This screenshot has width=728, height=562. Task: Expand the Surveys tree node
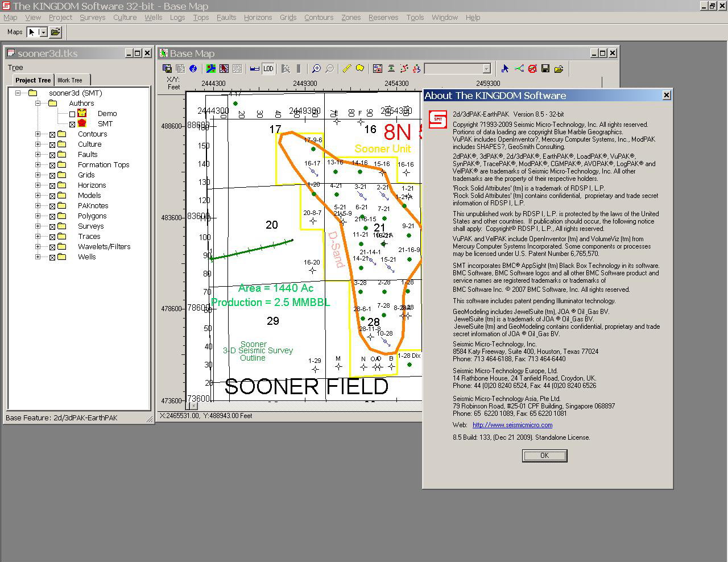pyautogui.click(x=38, y=226)
